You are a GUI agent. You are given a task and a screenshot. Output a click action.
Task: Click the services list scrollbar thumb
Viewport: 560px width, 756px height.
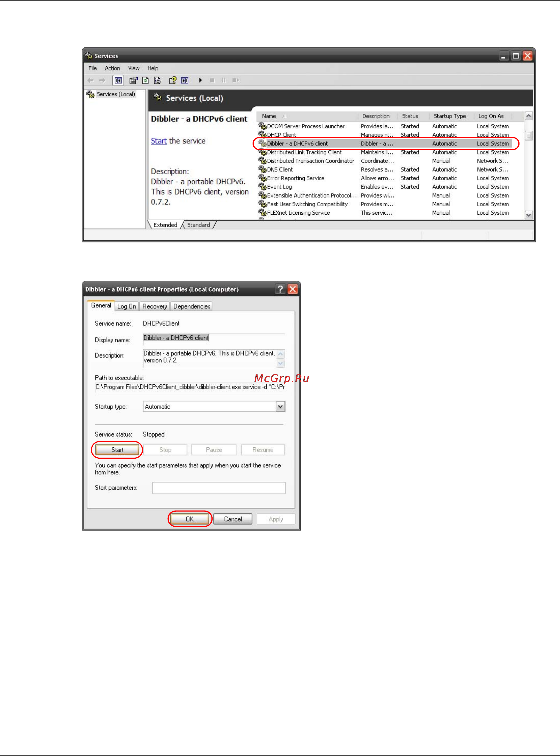pos(528,136)
